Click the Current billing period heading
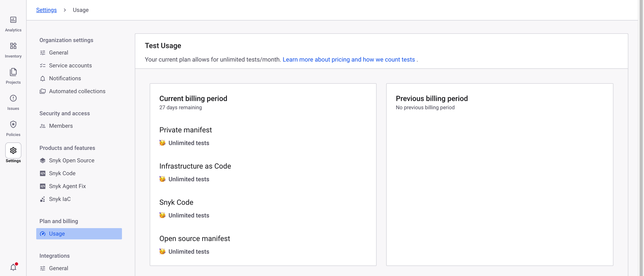Screen dimensions: 644x276 (193, 99)
